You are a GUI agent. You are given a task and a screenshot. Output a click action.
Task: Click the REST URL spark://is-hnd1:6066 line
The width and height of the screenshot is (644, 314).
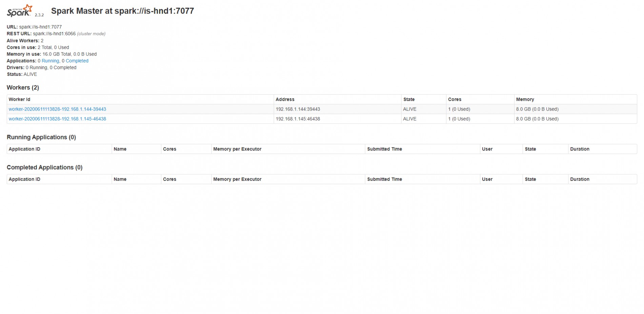(56, 34)
